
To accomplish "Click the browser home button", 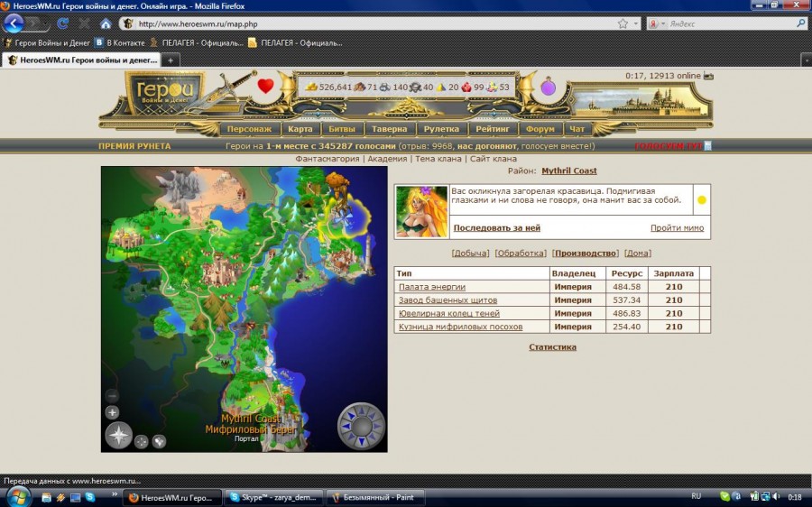I will coord(106,23).
